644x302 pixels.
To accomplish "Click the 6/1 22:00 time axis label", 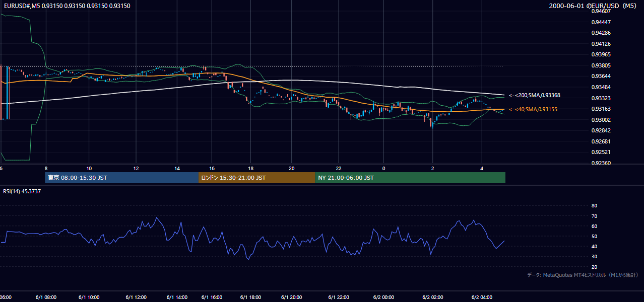I will [x=339, y=297].
